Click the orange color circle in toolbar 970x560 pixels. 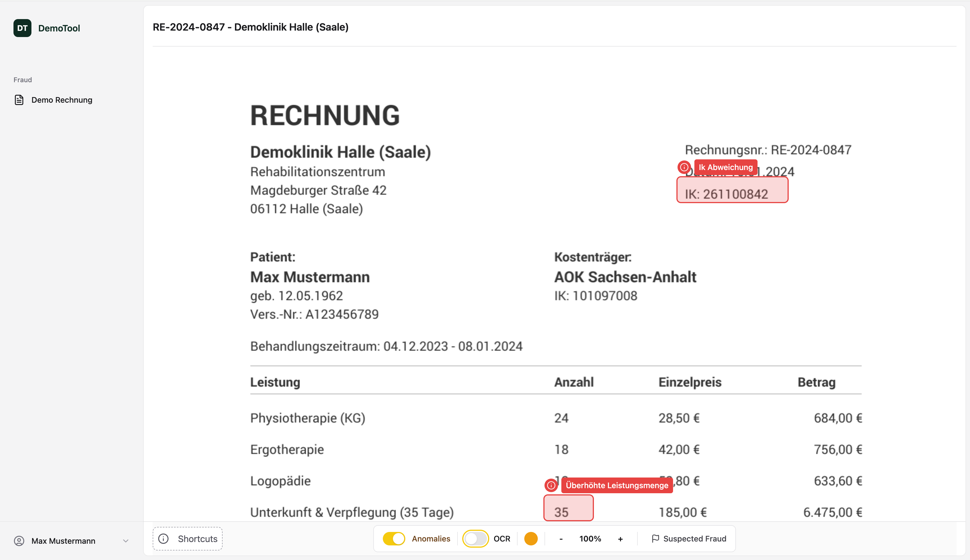530,539
